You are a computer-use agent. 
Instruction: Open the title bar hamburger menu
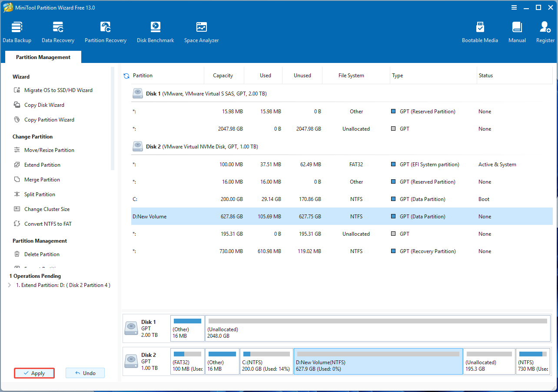pyautogui.click(x=514, y=7)
